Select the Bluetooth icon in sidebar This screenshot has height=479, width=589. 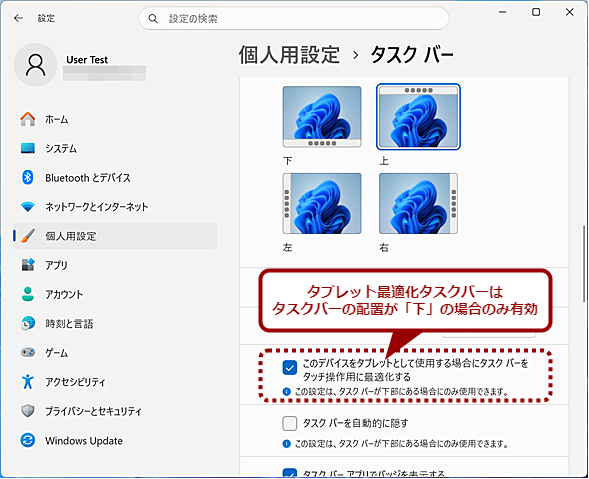point(27,177)
